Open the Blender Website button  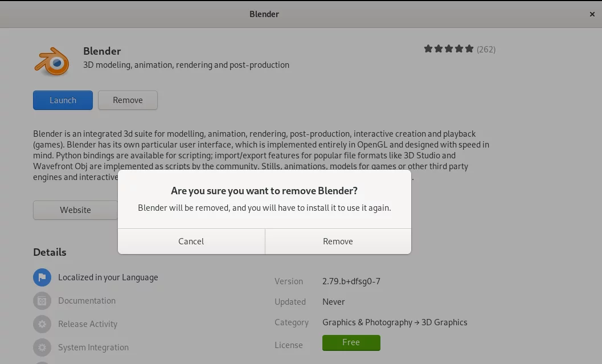point(76,210)
